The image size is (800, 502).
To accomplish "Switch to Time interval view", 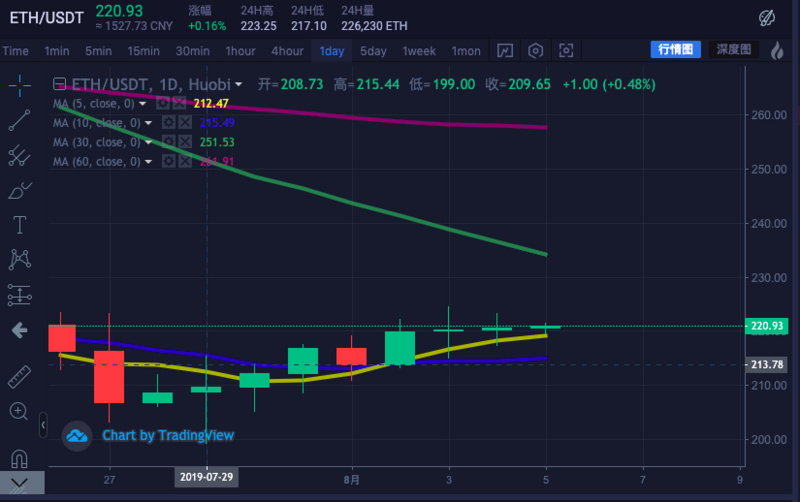I will point(15,51).
